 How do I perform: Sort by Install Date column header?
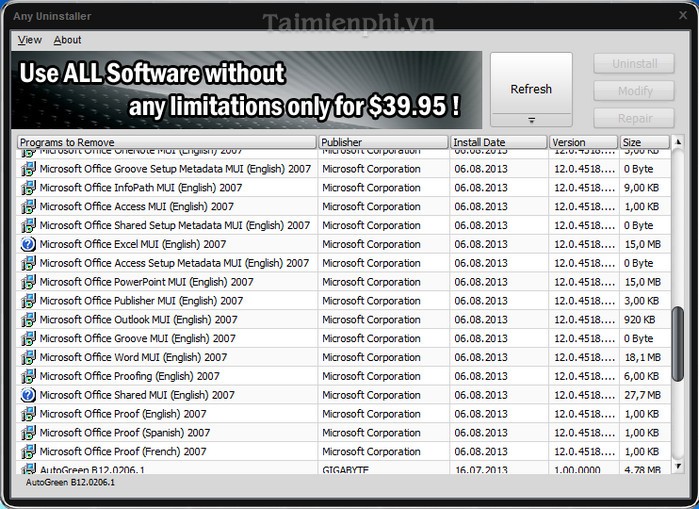click(499, 142)
